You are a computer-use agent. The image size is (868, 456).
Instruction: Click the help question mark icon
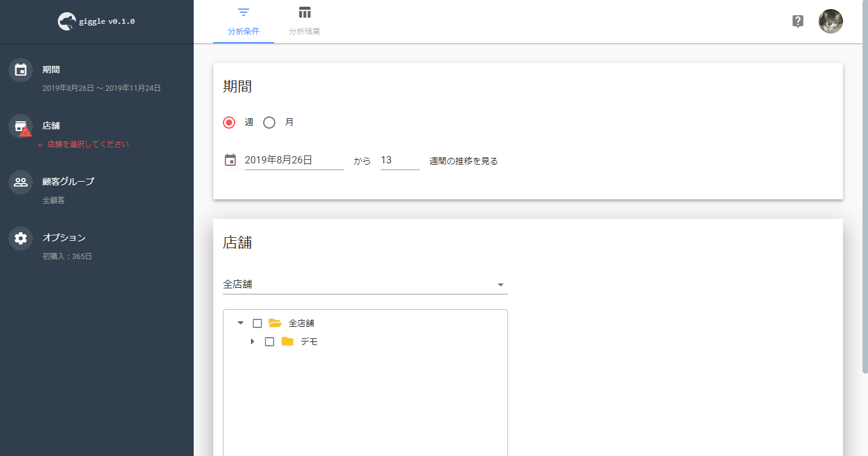(797, 21)
